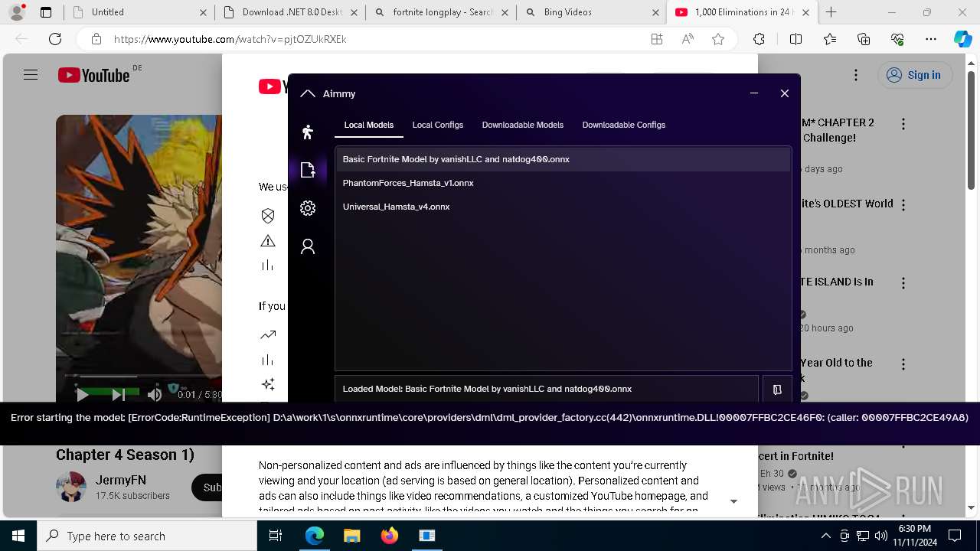
Task: Switch to Download .NET 8.0 Desktop tab
Action: coord(291,12)
